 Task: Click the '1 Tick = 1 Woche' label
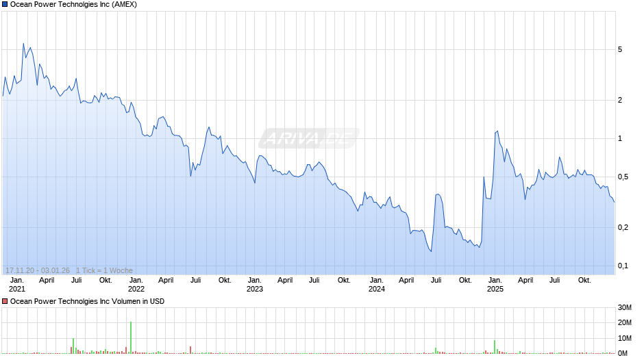tap(104, 270)
